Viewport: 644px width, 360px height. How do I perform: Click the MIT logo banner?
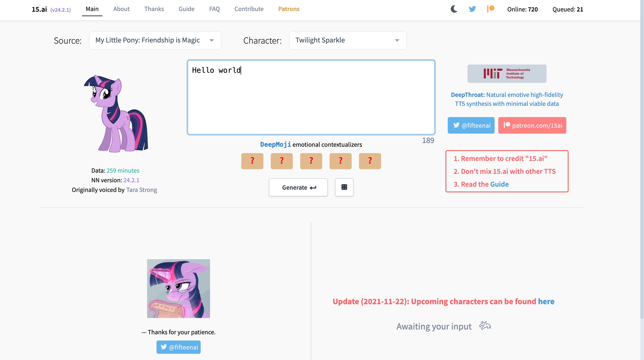point(507,74)
